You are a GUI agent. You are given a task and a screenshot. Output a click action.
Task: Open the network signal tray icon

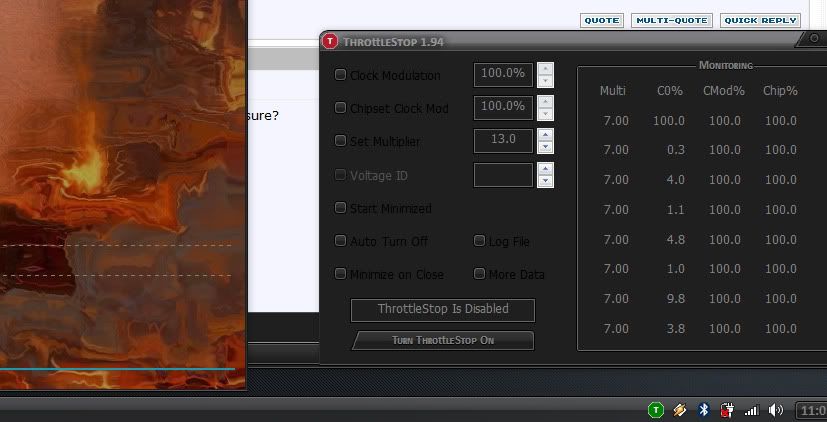point(752,410)
